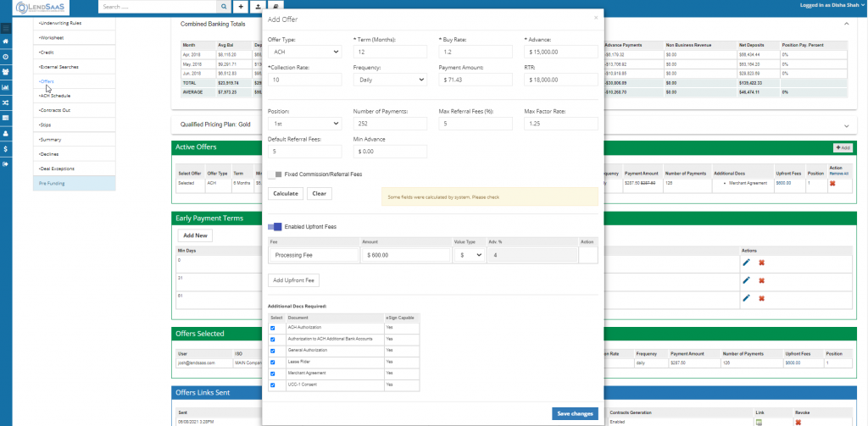Click red X delete icon in Active Offers
The width and height of the screenshot is (868, 426).
point(832,183)
